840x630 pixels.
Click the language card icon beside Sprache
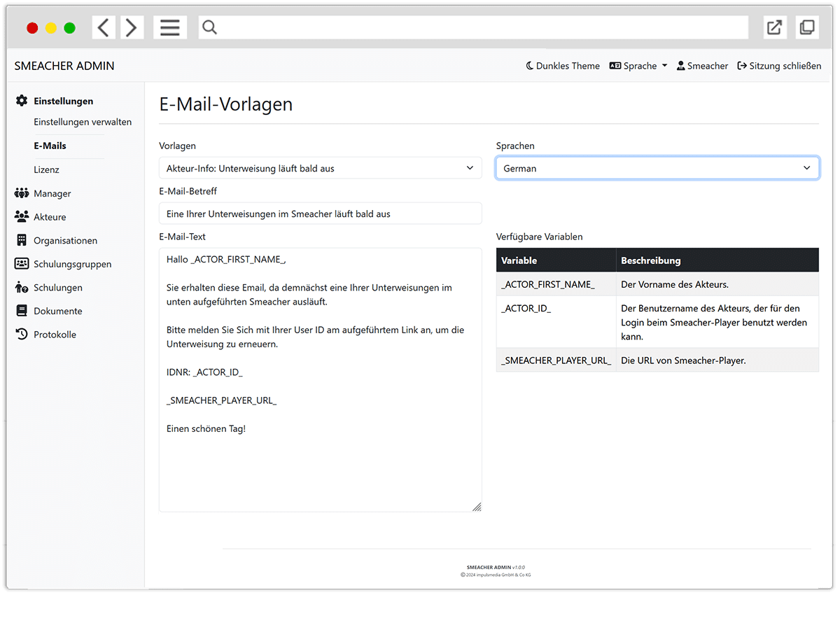[x=615, y=66]
